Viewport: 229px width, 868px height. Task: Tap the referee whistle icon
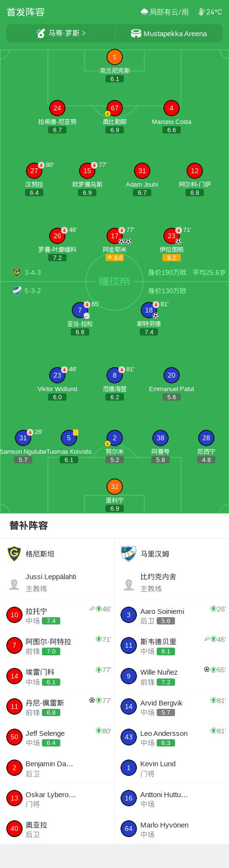pos(41,33)
